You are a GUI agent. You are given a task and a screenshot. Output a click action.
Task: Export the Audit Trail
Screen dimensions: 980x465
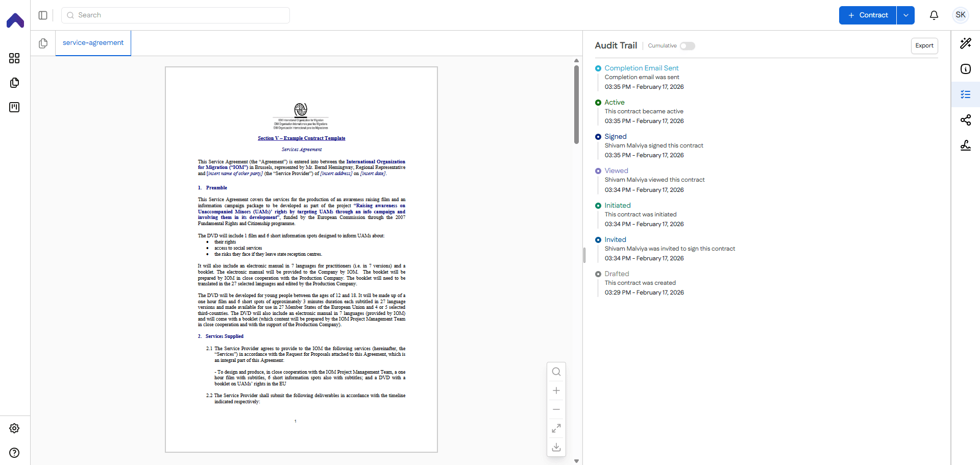click(x=924, y=45)
